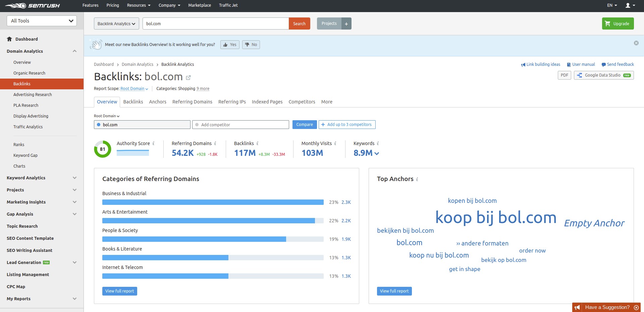Open the Backlink Analytics selector dropdown
This screenshot has width=644, height=312.
pyautogui.click(x=116, y=24)
